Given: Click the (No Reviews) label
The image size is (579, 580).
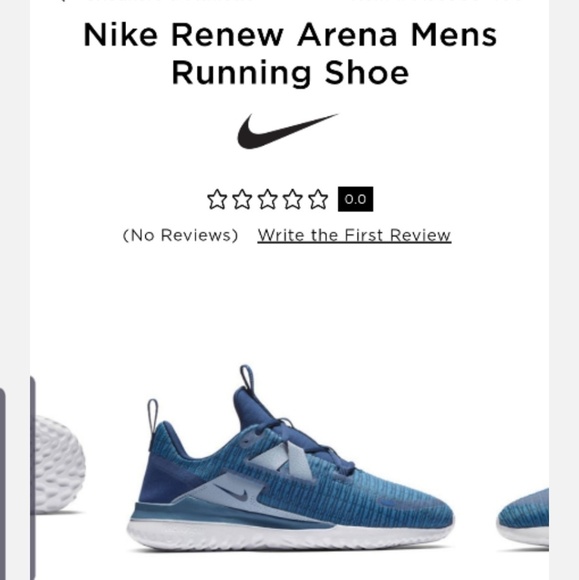Looking at the screenshot, I should pyautogui.click(x=180, y=235).
